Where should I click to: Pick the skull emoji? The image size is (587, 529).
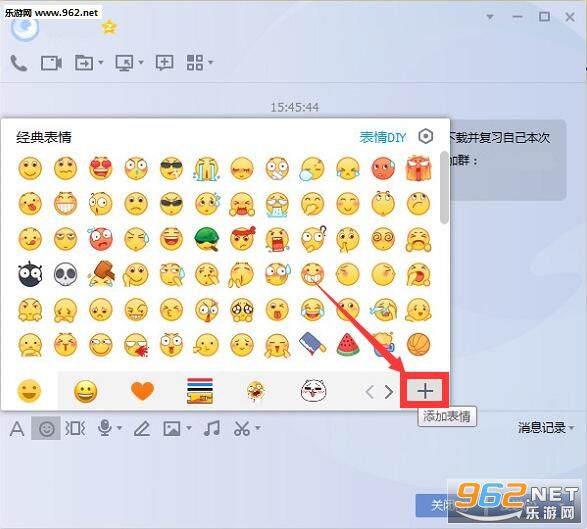click(66, 274)
